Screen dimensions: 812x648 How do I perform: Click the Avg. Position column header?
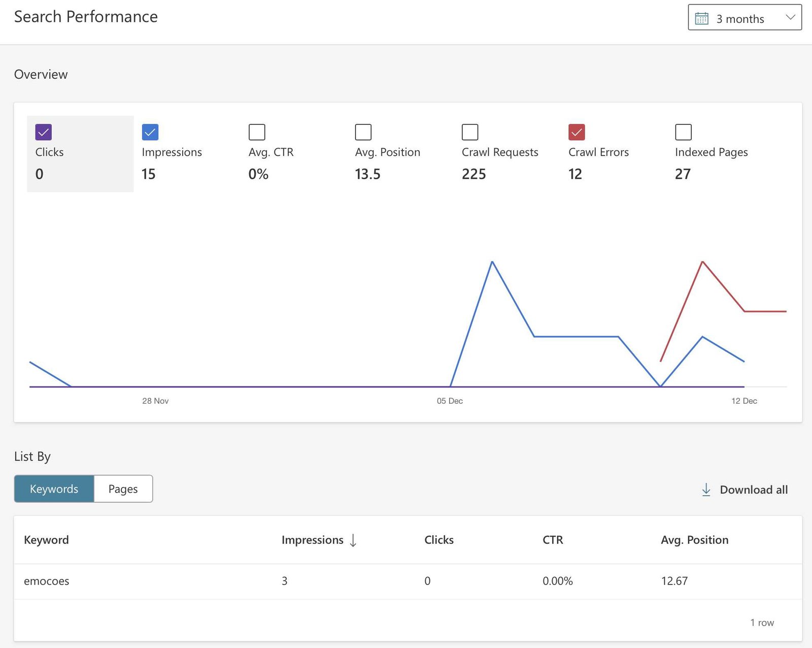coord(694,540)
